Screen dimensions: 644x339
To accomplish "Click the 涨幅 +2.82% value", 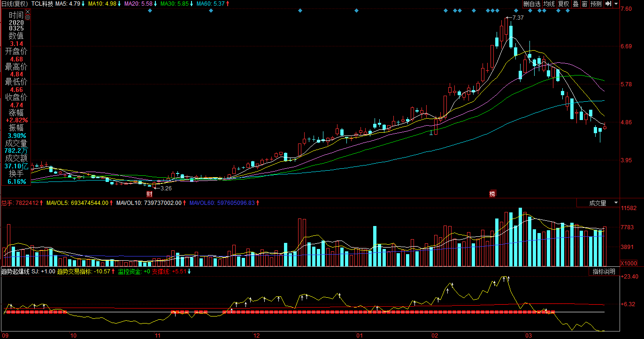I will 16,121.
